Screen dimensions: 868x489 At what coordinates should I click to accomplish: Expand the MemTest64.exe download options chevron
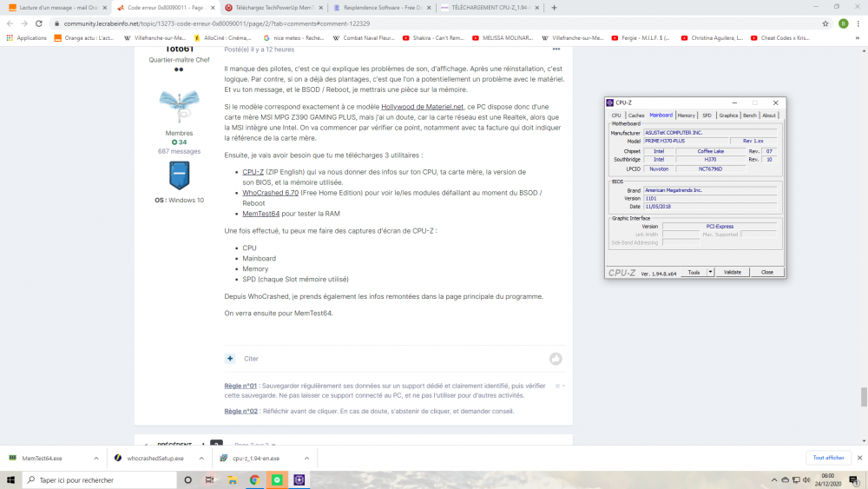click(x=95, y=458)
